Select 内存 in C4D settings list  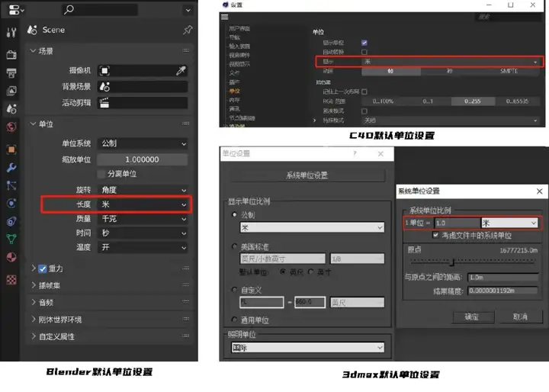[x=235, y=100]
